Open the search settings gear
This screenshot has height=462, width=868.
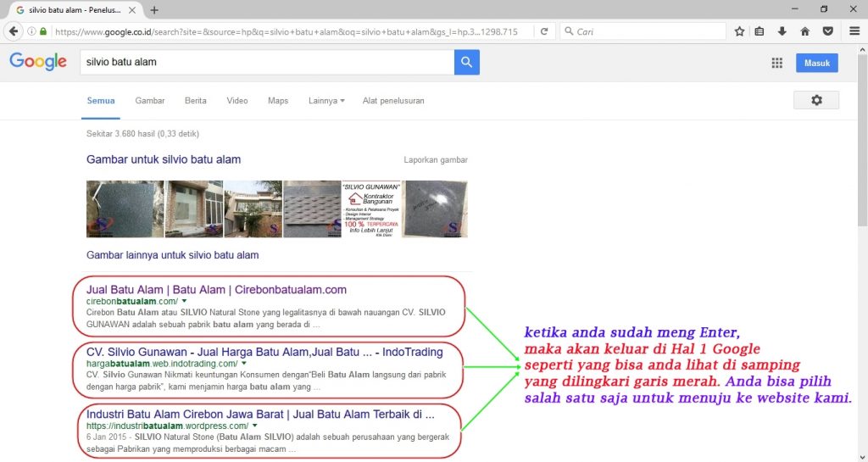coord(815,100)
